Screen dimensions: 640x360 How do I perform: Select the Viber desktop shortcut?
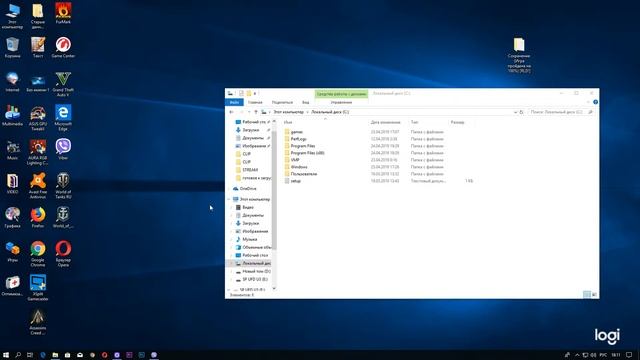[x=63, y=149]
